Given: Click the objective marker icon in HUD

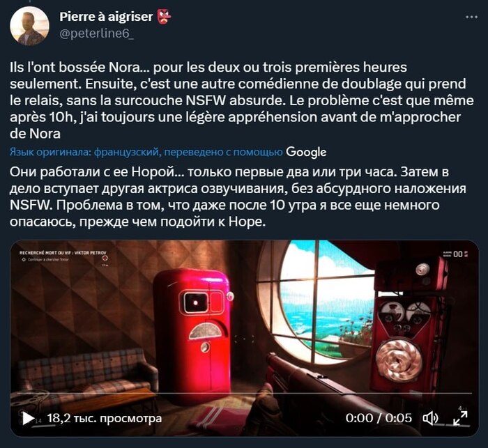Looking at the screenshot, I should pyautogui.click(x=105, y=258).
